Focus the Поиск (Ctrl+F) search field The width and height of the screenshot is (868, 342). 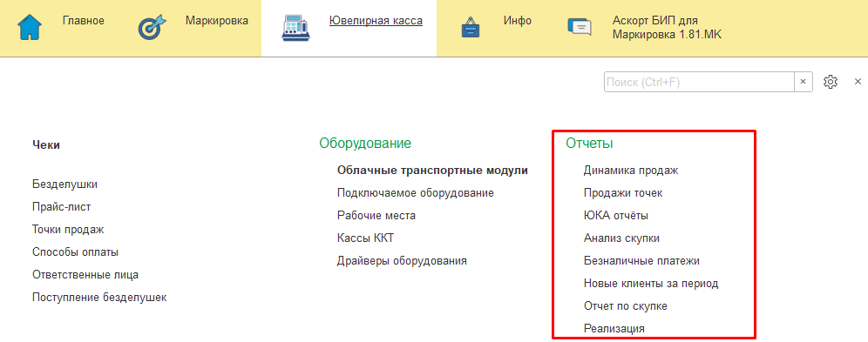[699, 82]
